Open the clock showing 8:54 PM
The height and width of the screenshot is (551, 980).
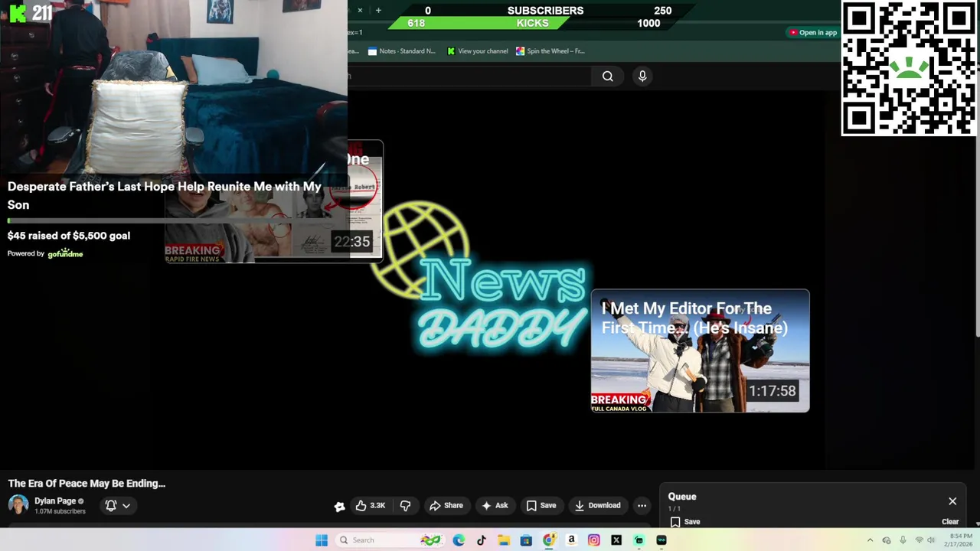(959, 540)
